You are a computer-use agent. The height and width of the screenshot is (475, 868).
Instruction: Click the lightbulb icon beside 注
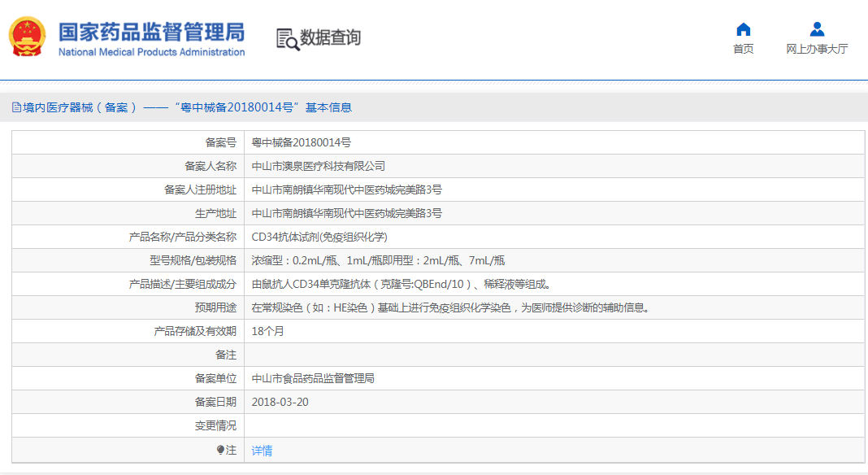point(220,450)
